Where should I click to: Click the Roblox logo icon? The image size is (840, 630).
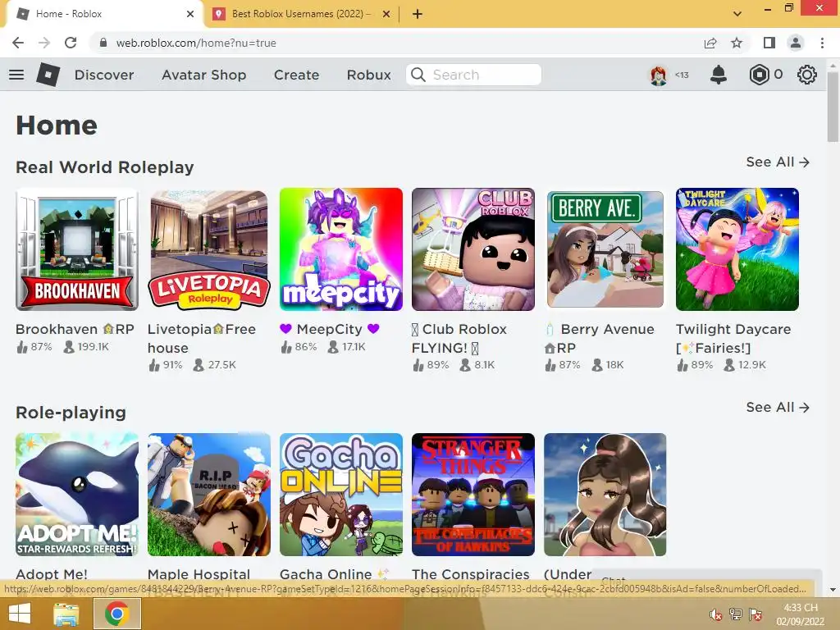coord(48,75)
